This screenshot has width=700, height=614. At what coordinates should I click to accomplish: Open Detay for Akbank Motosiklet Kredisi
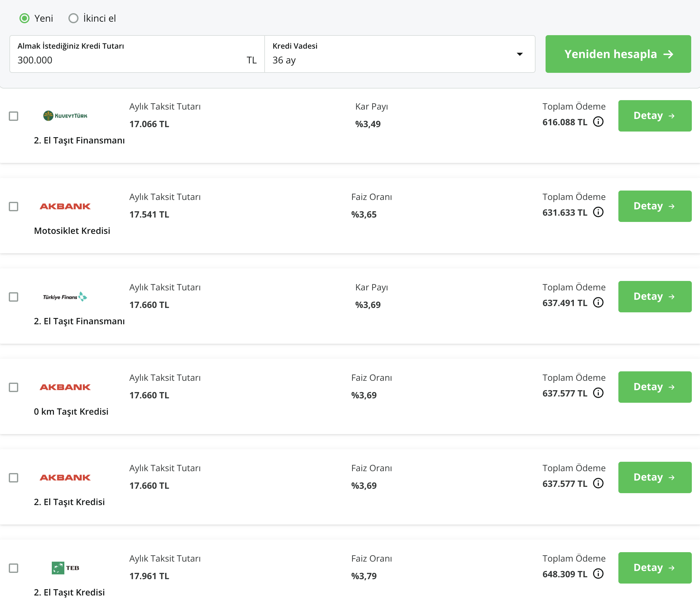(655, 206)
